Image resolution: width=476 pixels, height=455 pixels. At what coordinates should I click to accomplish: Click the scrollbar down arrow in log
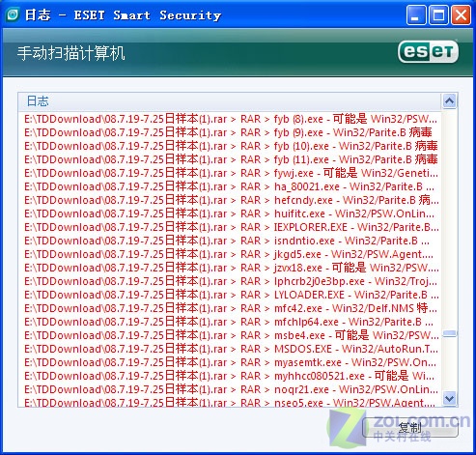(449, 399)
